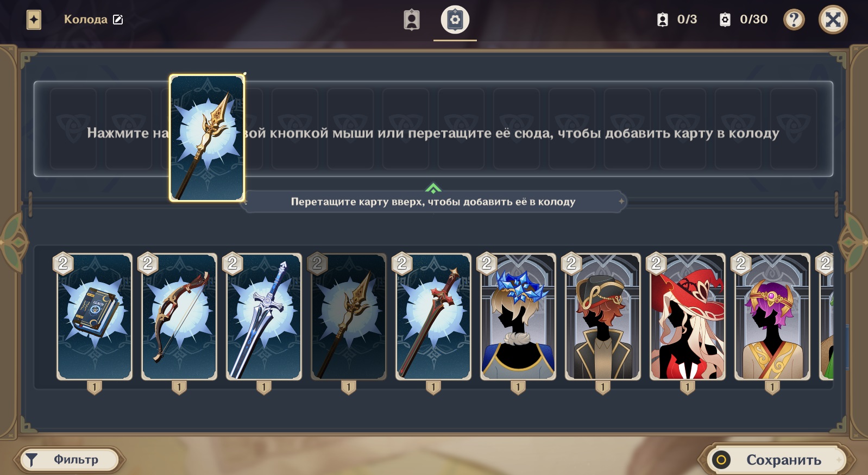Click the character count 0/3 indicator

[x=677, y=20]
